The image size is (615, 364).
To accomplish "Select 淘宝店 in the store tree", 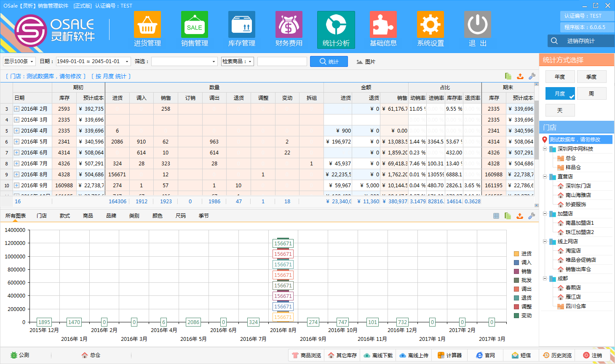I will [x=573, y=251].
